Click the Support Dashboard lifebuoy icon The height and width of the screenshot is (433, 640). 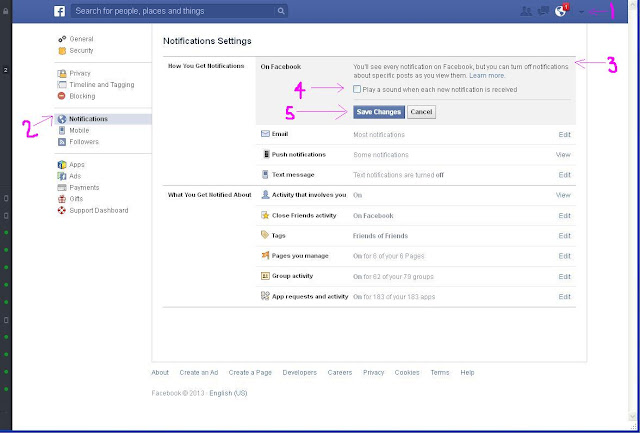click(62, 211)
